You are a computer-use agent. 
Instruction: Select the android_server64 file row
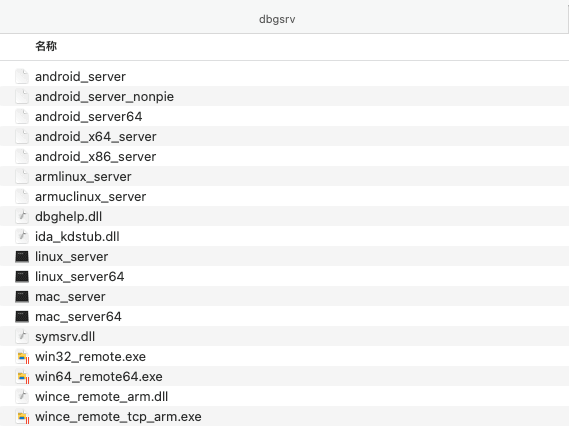284,116
